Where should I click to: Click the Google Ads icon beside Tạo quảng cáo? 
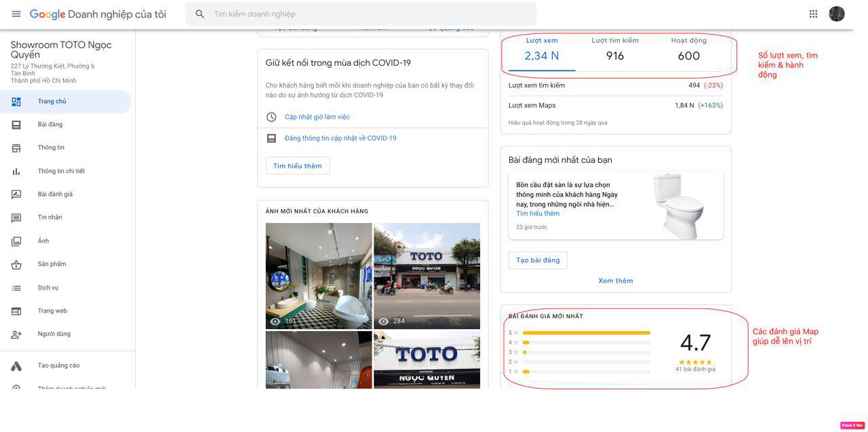coord(16,366)
